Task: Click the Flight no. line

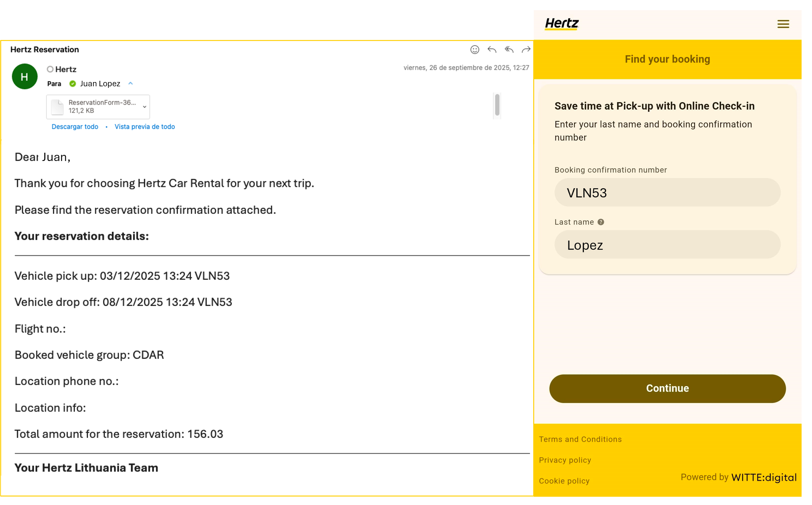Action: pyautogui.click(x=40, y=329)
